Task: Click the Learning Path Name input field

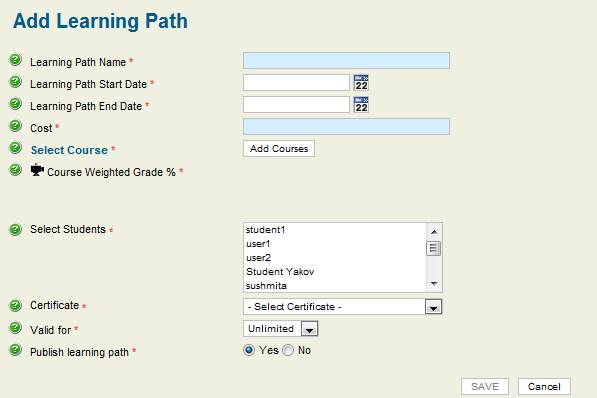Action: pos(346,61)
